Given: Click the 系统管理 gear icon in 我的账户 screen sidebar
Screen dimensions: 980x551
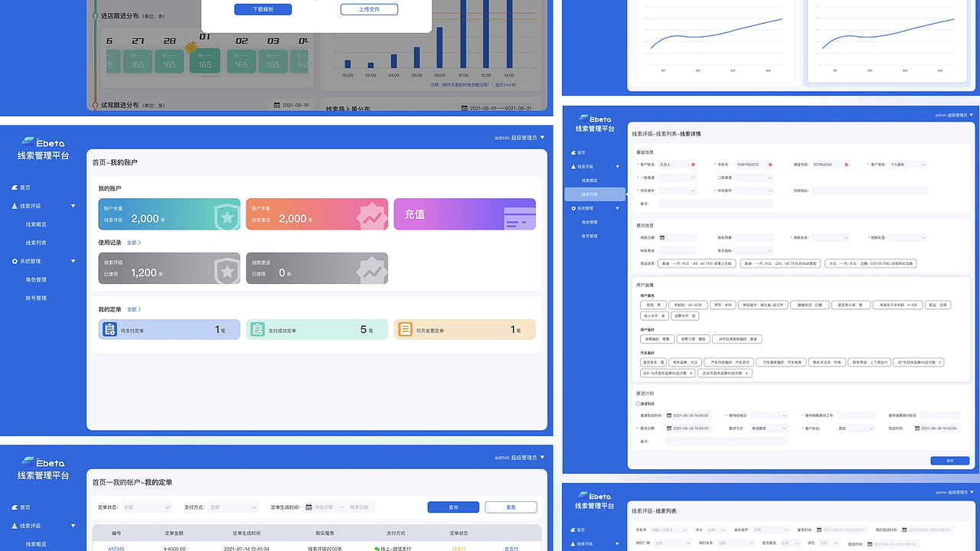Looking at the screenshot, I should click(15, 261).
